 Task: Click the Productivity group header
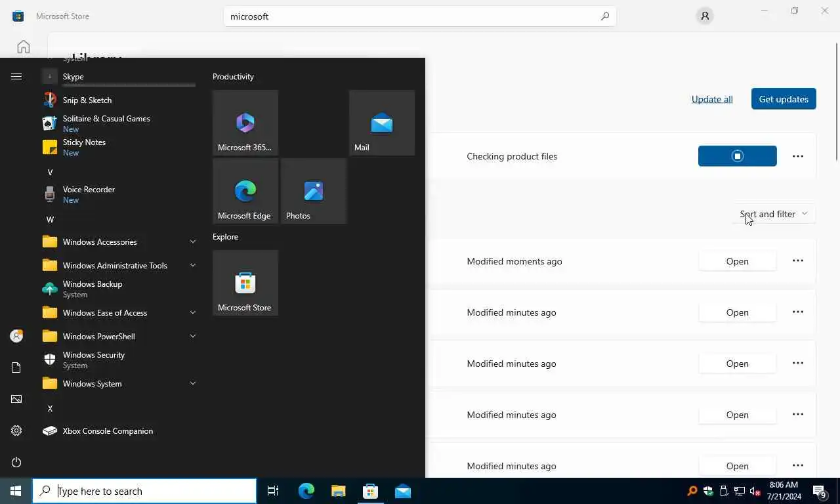coord(233,77)
